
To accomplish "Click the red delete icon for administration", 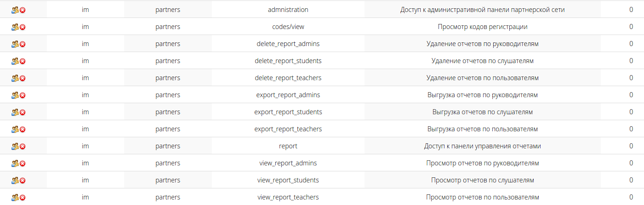I will (x=23, y=10).
